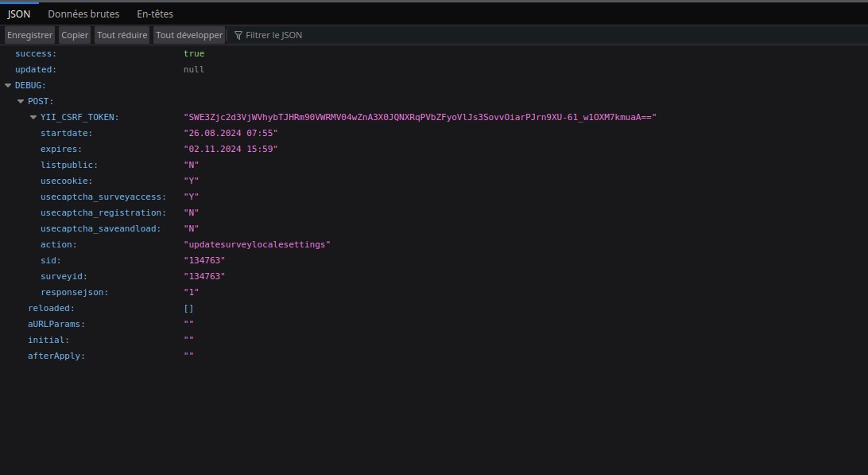Select the success key row
The height and width of the screenshot is (475, 868).
coord(36,53)
